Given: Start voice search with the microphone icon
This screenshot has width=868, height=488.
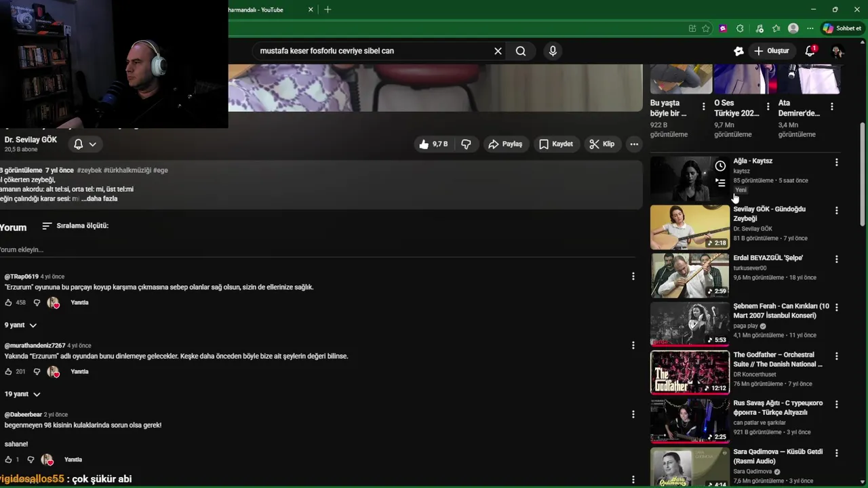Looking at the screenshot, I should click(553, 51).
